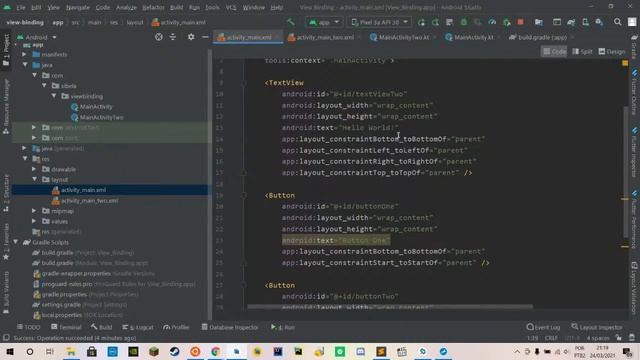This screenshot has height=360, width=640.
Task: Open the Terminal tool window
Action: tap(66, 327)
